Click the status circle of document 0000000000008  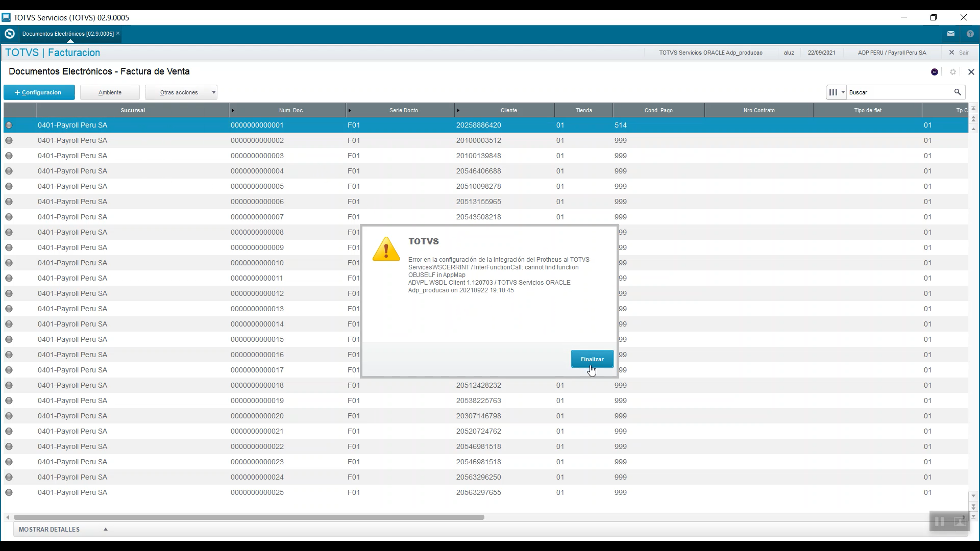coord(9,232)
